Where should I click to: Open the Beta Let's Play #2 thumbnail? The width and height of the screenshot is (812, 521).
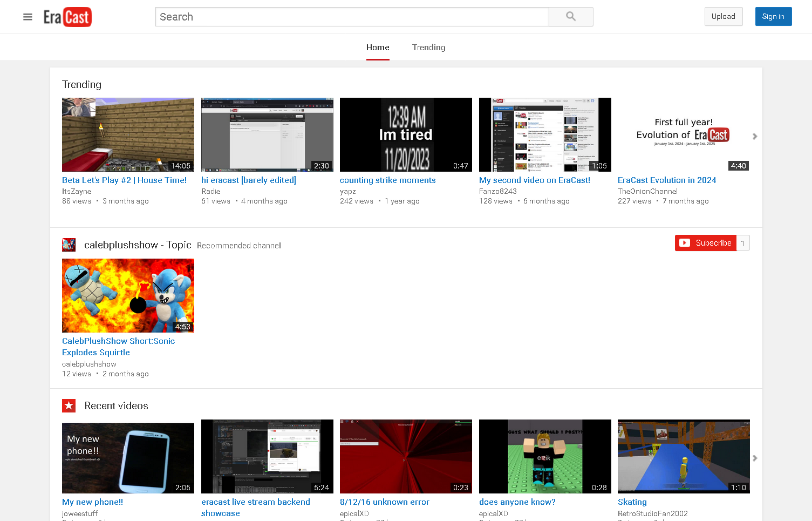coord(128,134)
